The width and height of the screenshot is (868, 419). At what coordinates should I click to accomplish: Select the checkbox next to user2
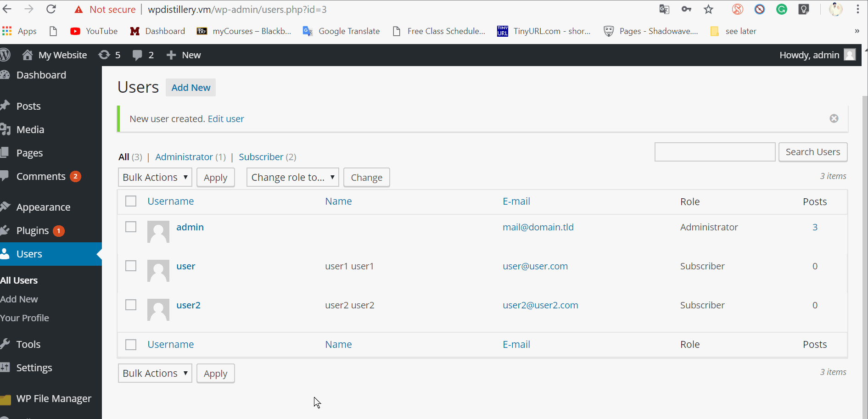[131, 304]
